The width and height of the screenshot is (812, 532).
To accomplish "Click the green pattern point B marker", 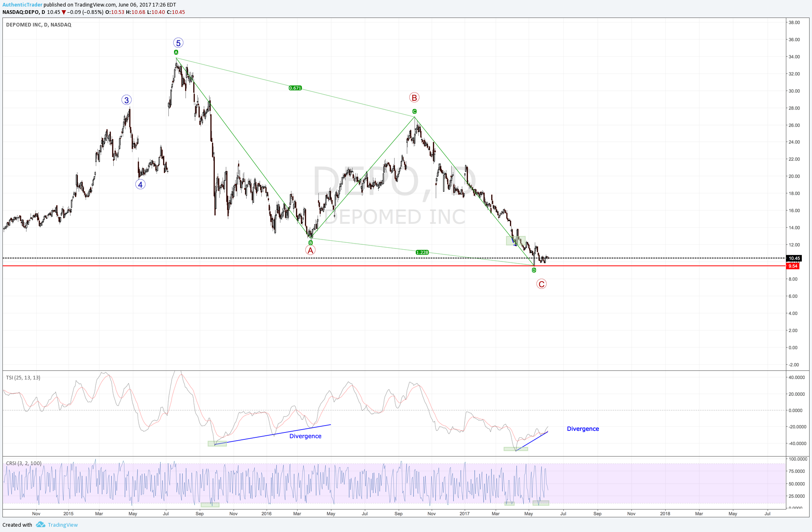I will pyautogui.click(x=311, y=243).
